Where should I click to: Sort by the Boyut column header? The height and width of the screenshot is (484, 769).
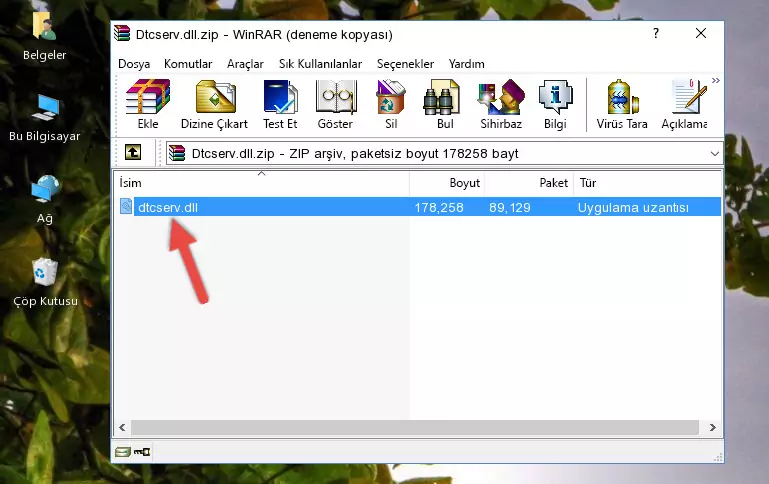(447, 183)
